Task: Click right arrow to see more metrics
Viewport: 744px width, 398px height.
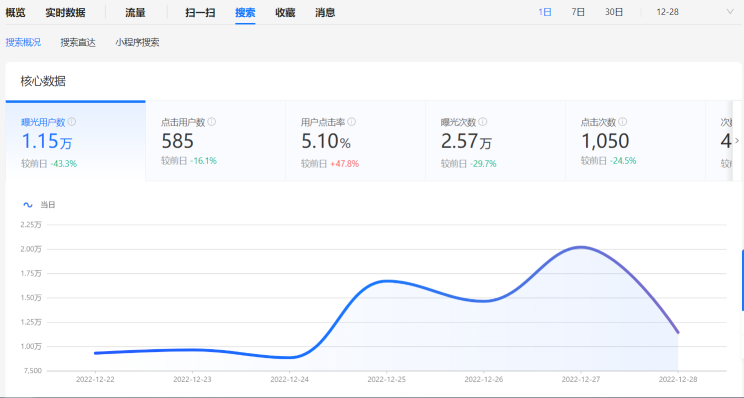Action: pyautogui.click(x=737, y=141)
